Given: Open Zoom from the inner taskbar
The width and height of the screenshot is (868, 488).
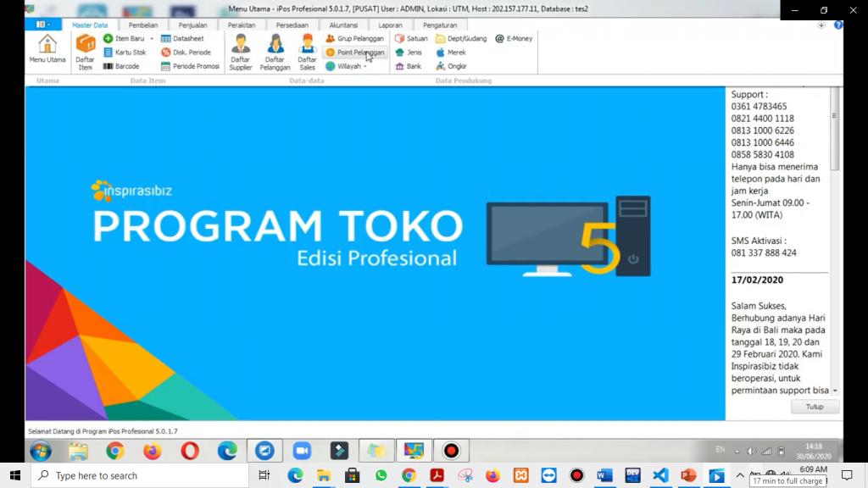Looking at the screenshot, I should pos(303,451).
